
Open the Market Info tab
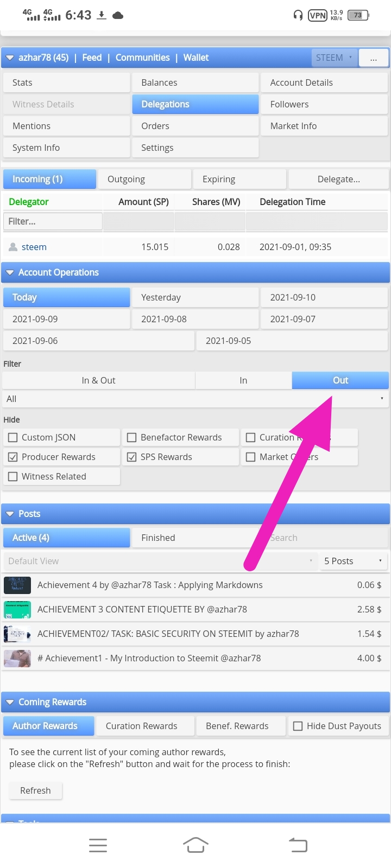324,126
